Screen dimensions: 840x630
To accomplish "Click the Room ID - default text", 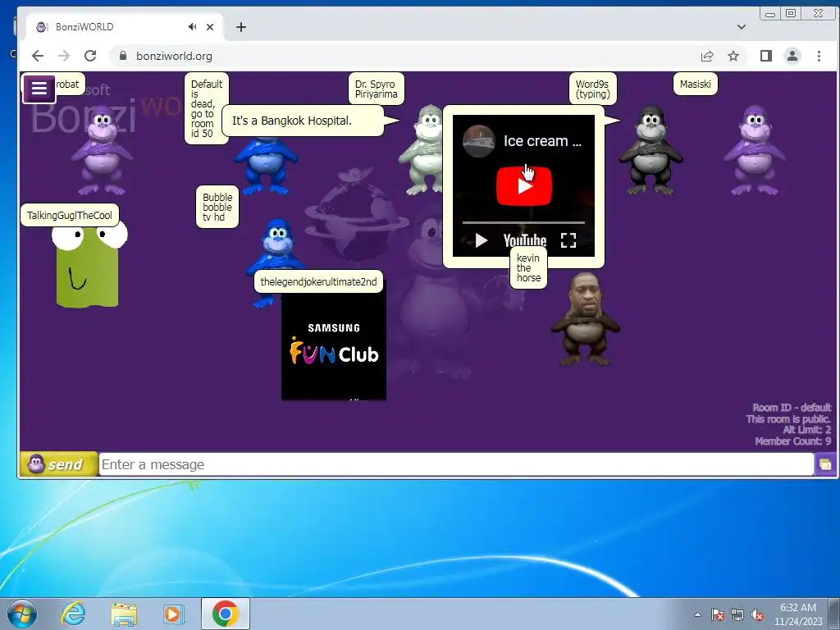I will [x=792, y=408].
